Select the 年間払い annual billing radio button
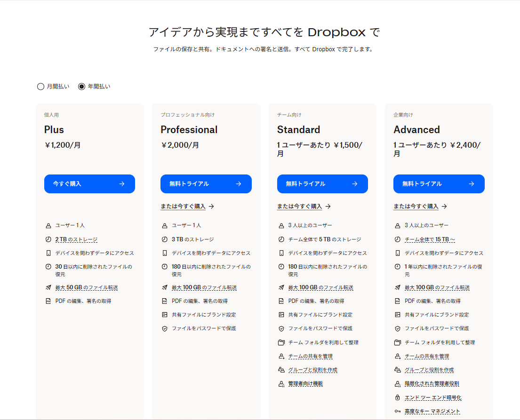This screenshot has height=420, width=520. [81, 87]
